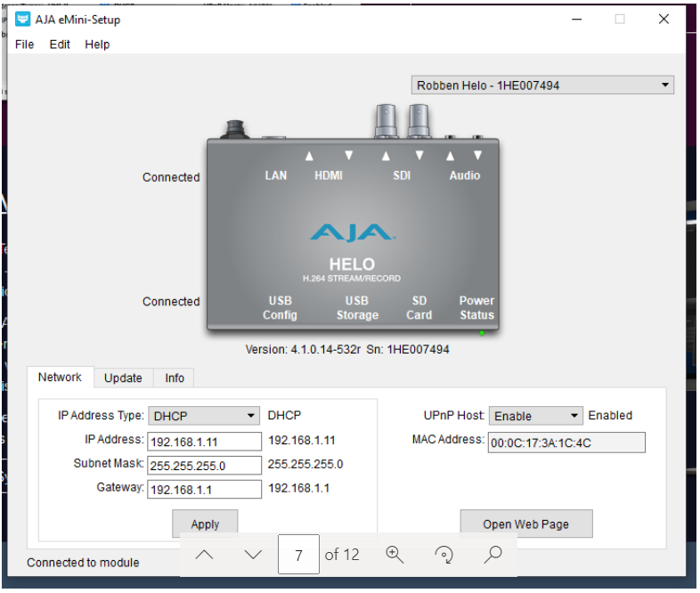Click the HDMI input up arrow on the device
This screenshot has height=593, width=700.
[309, 156]
